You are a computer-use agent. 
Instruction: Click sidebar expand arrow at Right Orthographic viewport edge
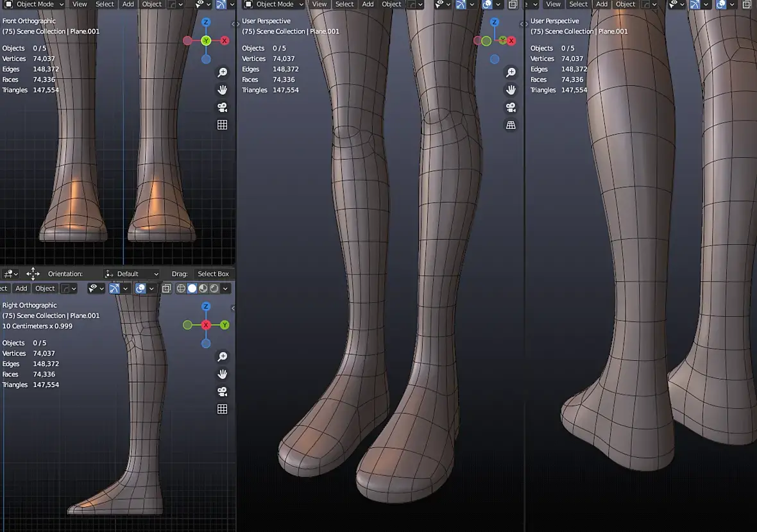click(233, 308)
